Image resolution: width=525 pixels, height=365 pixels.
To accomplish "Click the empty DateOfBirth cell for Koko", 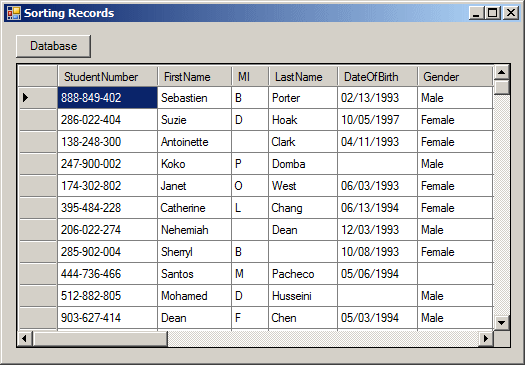I will click(x=378, y=164).
